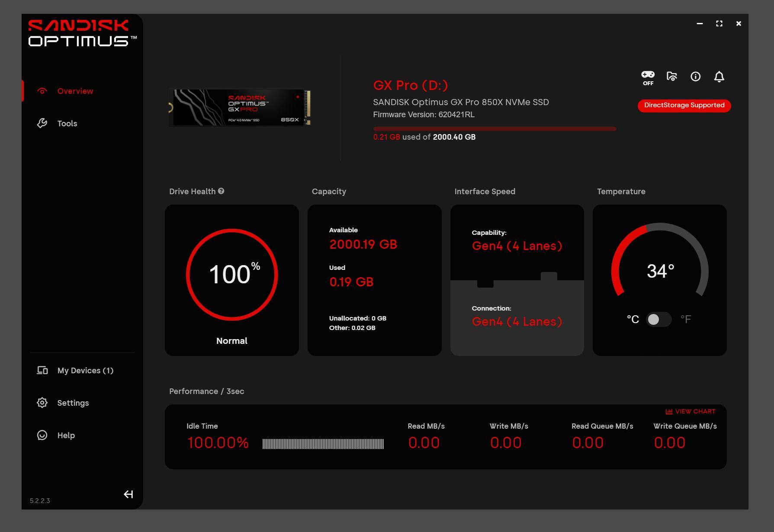Click the SANDISK Optimus GX Pro 850X model text
Screen dimensions: 774x532
pyautogui.click(x=461, y=102)
